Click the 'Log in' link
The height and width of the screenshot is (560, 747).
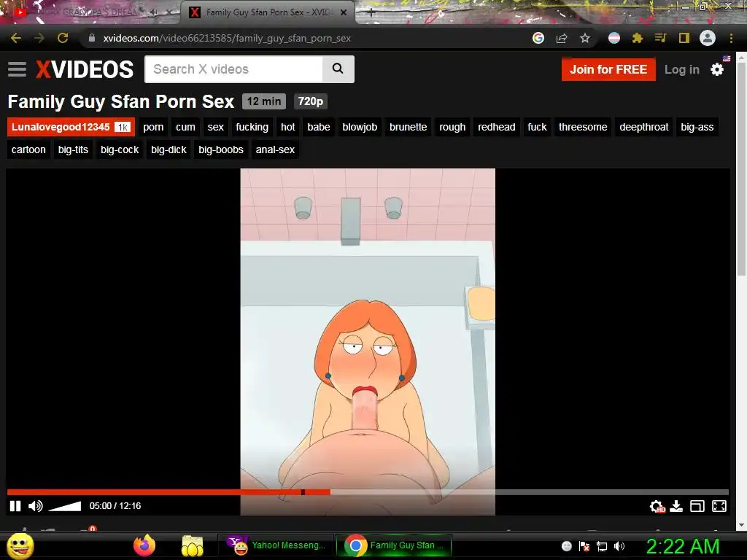point(682,69)
